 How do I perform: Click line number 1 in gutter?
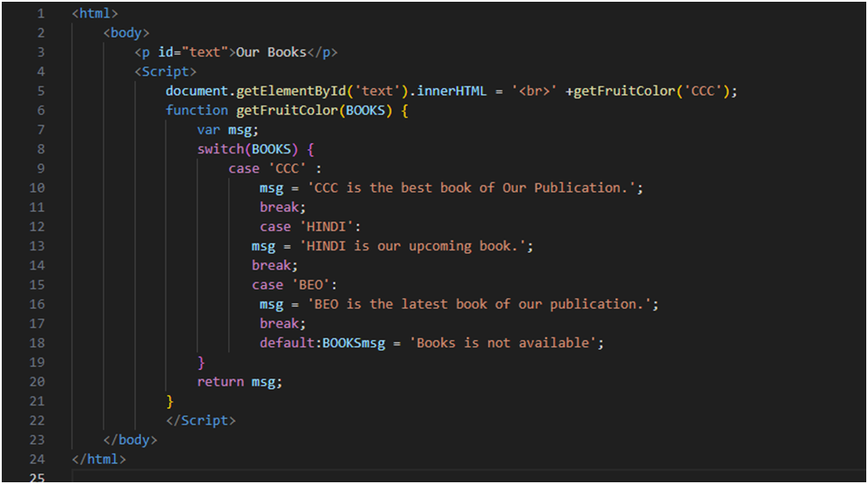41,13
